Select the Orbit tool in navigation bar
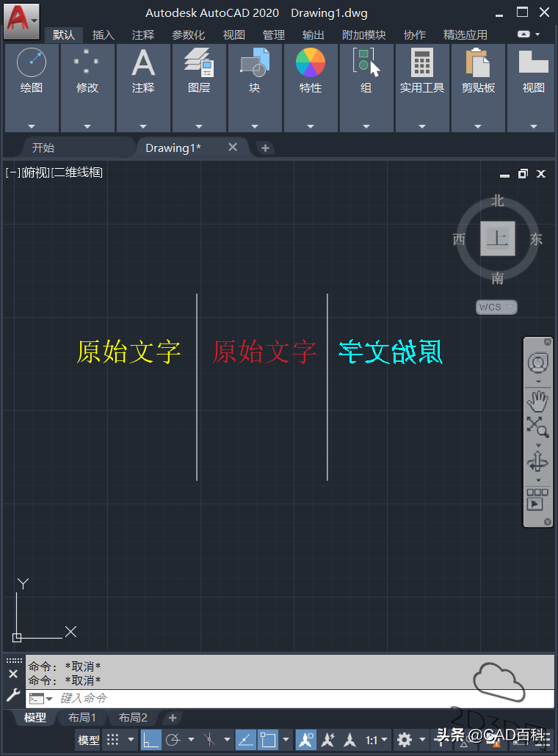Image resolution: width=558 pixels, height=756 pixels. pyautogui.click(x=537, y=462)
